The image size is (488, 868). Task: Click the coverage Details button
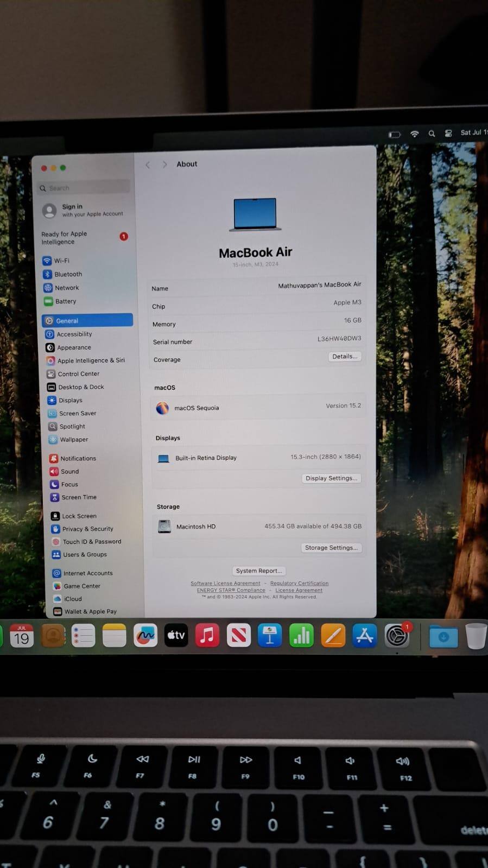click(345, 357)
